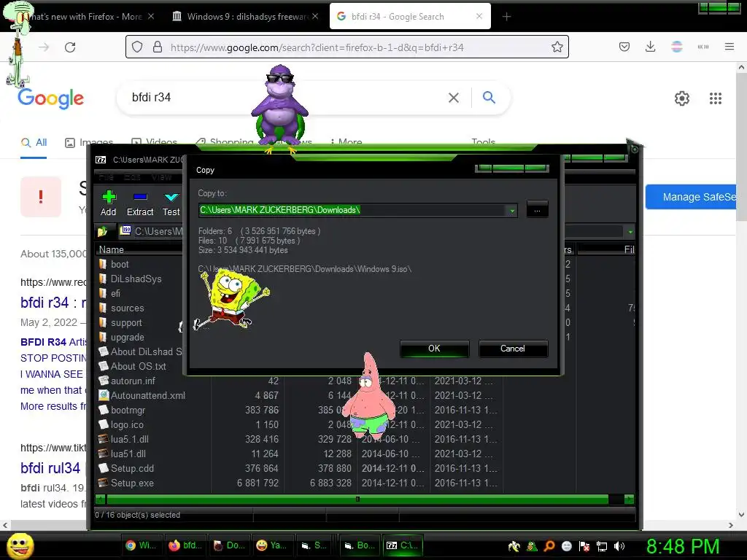Click the 8:48 PM taskbar clock
The image size is (747, 560).
[x=683, y=546]
